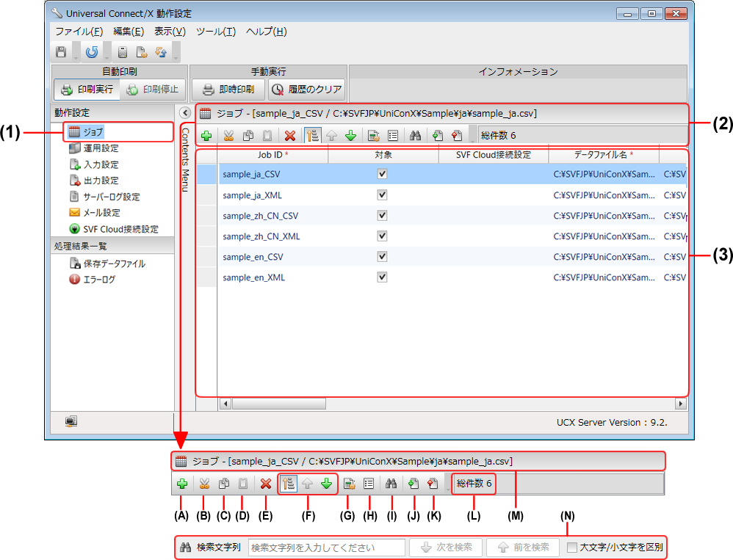Image resolution: width=733 pixels, height=560 pixels.
Task: Toggle the sort-order button in the enlarged toolbar callout
Action: tap(289, 484)
